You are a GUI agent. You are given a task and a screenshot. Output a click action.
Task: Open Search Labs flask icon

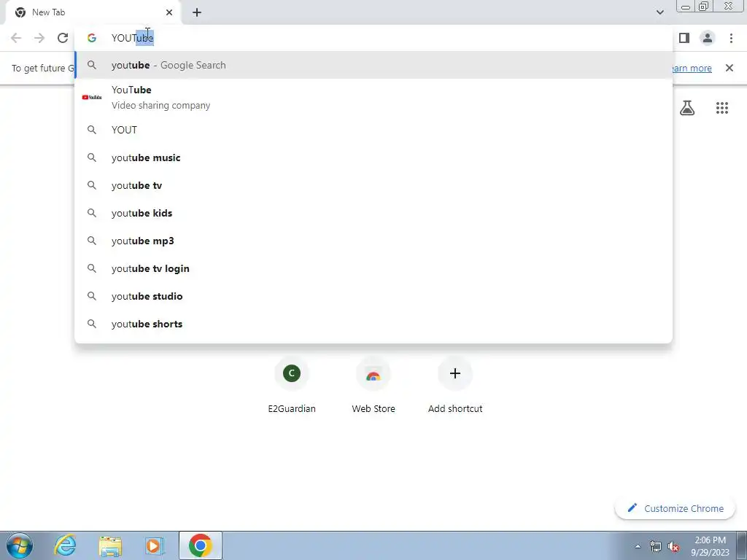[687, 108]
